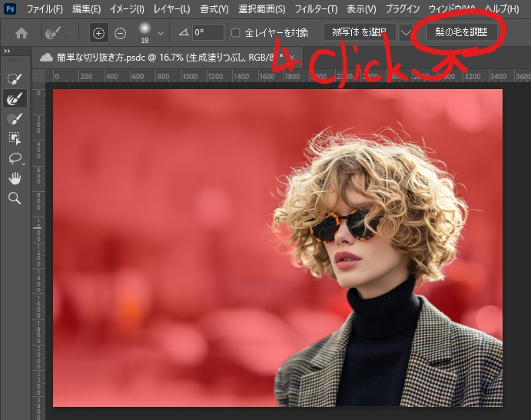Click the Home icon in options bar
Screen dimensions: 531x420
(x=22, y=33)
